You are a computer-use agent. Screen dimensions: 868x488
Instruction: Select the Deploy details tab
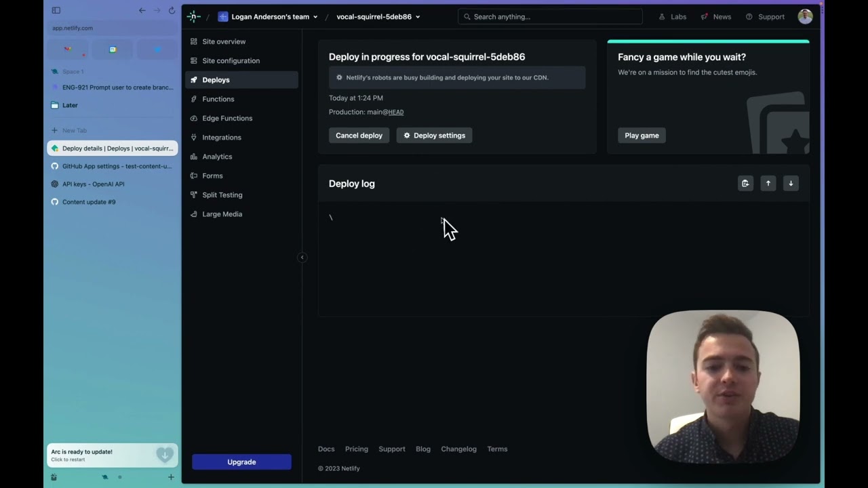[113, 148]
